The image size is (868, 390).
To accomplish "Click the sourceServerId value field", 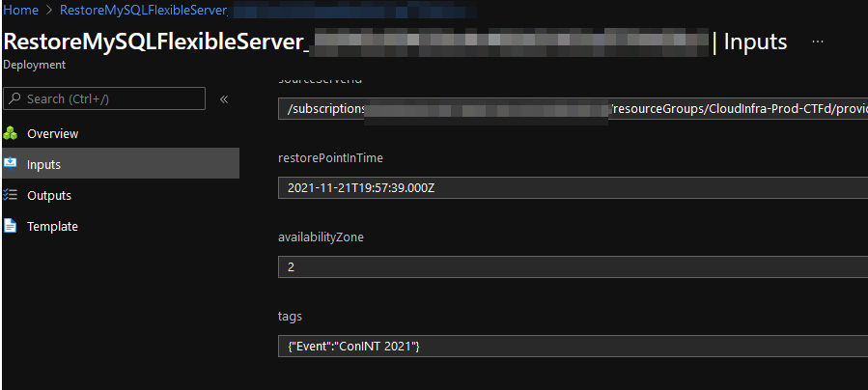I will [572, 109].
